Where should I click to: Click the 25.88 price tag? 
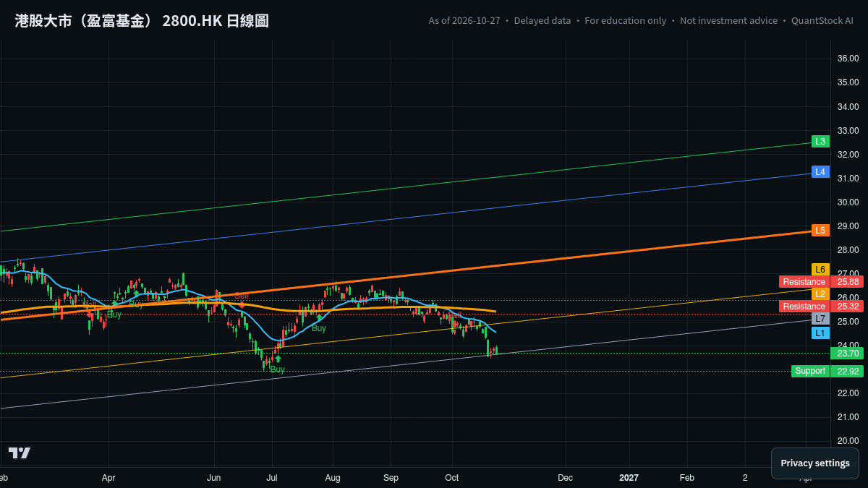tap(848, 282)
